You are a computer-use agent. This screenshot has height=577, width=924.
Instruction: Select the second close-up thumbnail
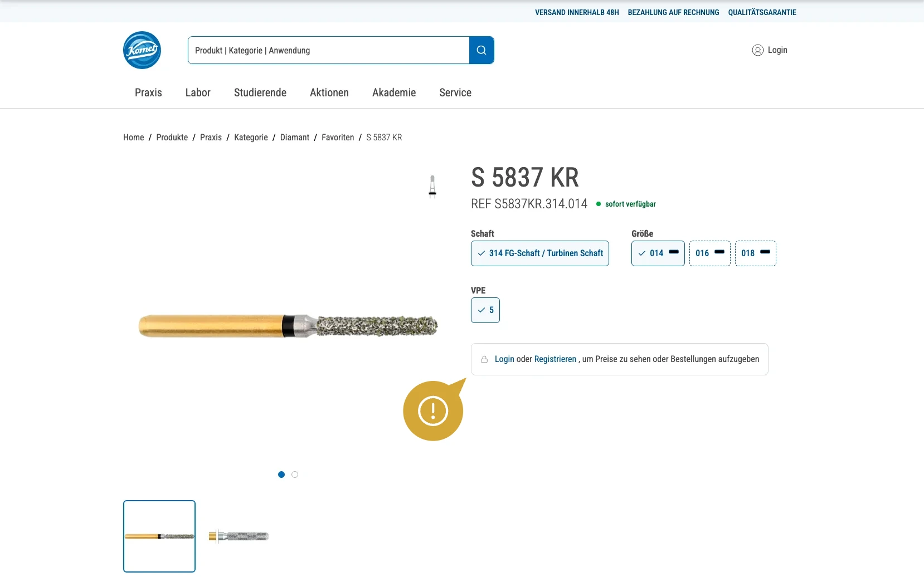(239, 536)
